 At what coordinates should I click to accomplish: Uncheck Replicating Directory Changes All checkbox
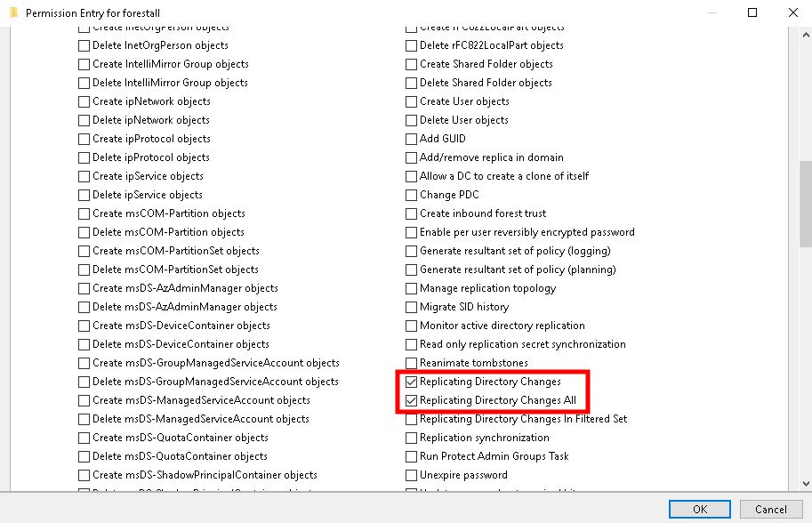(x=412, y=400)
